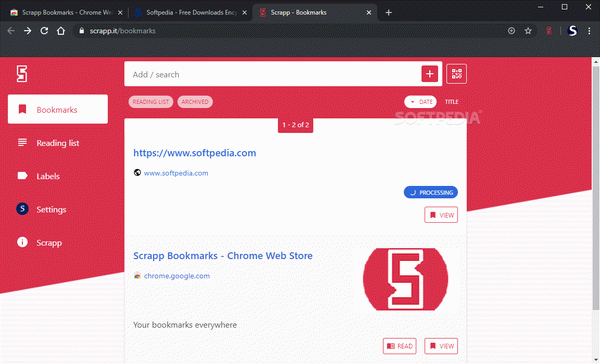The width and height of the screenshot is (600, 364).
Task: Bookmark this page with the star
Action: (x=528, y=31)
